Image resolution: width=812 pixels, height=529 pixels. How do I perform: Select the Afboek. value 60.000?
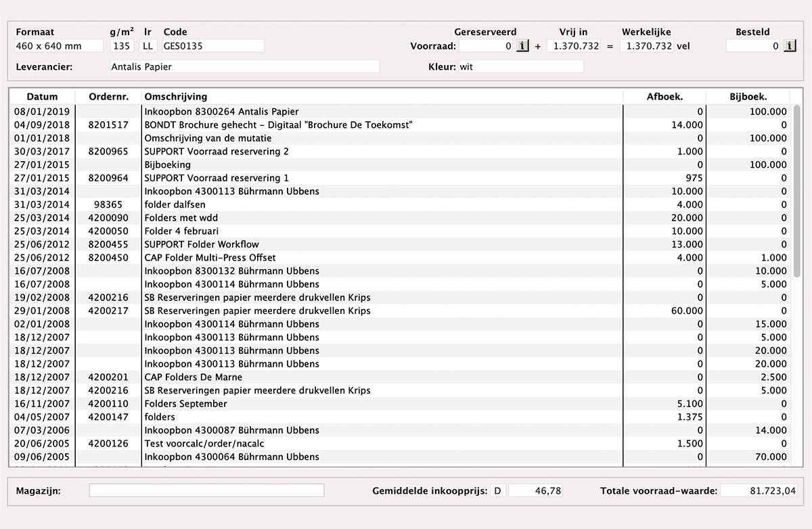[x=686, y=310]
